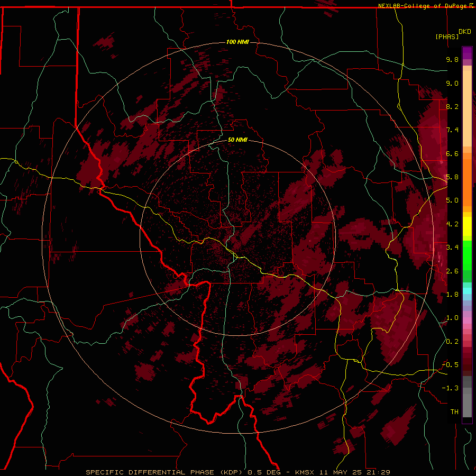Click the 7.4 scale value
Viewport: 476px width, 476px height.
pos(452,130)
